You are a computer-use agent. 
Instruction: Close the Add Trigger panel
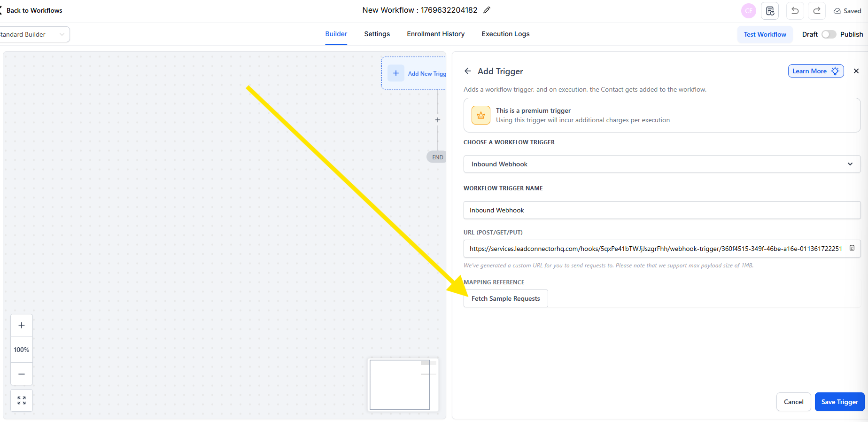856,71
